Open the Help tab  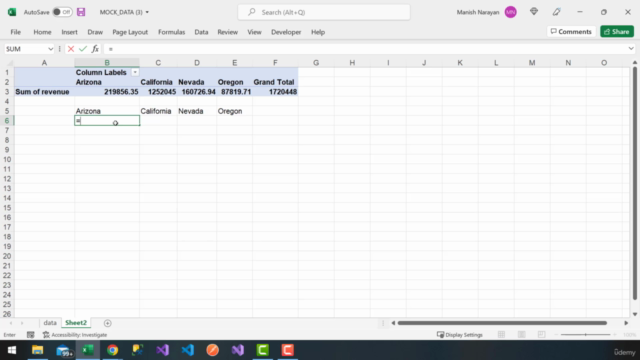pyautogui.click(x=318, y=32)
